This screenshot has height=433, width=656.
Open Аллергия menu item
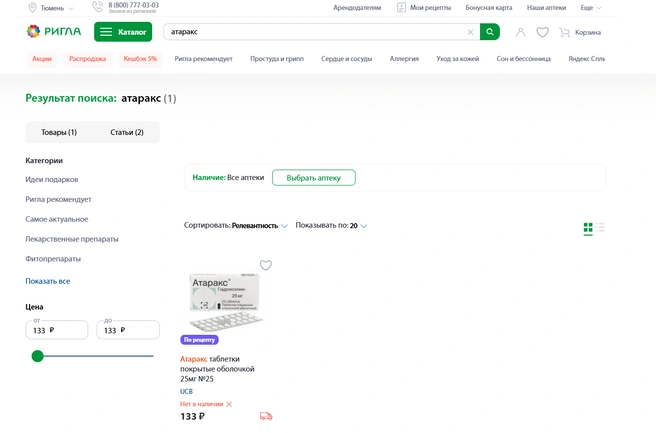(x=404, y=59)
